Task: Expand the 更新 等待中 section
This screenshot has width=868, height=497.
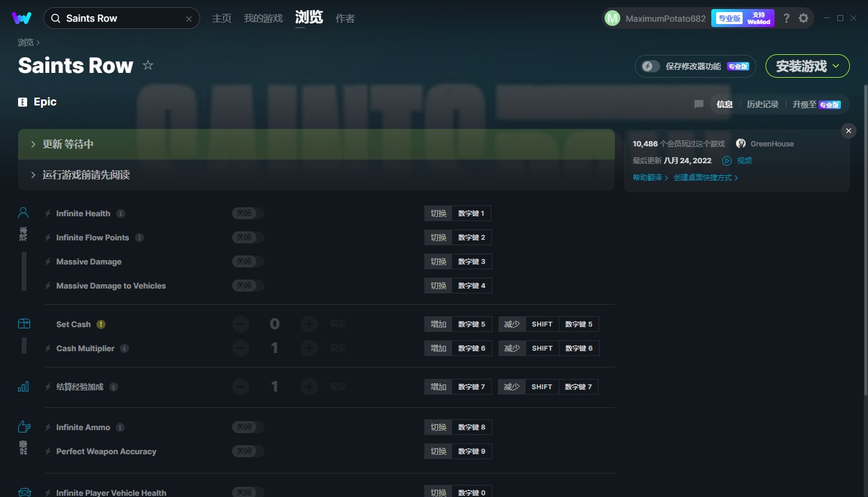Action: coord(316,145)
